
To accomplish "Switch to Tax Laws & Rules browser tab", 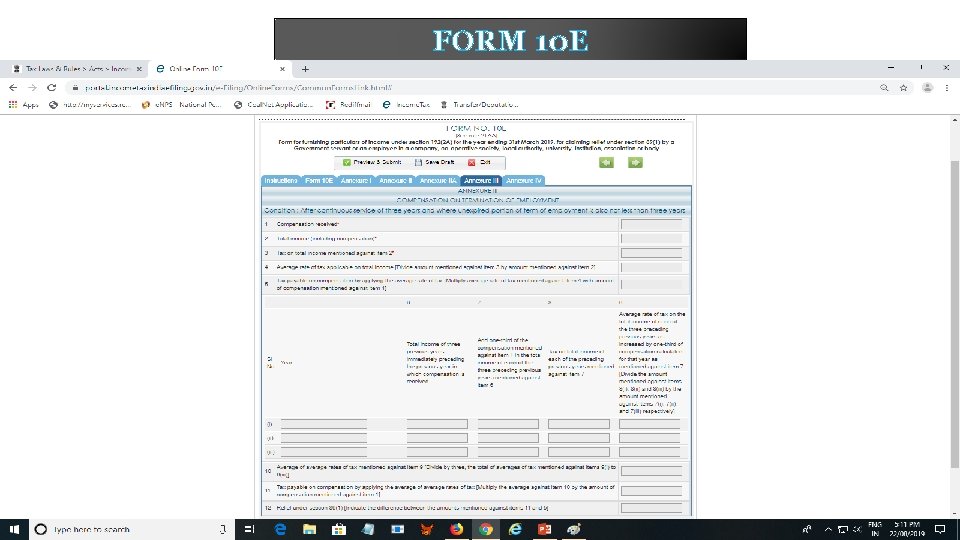I will click(x=77, y=69).
